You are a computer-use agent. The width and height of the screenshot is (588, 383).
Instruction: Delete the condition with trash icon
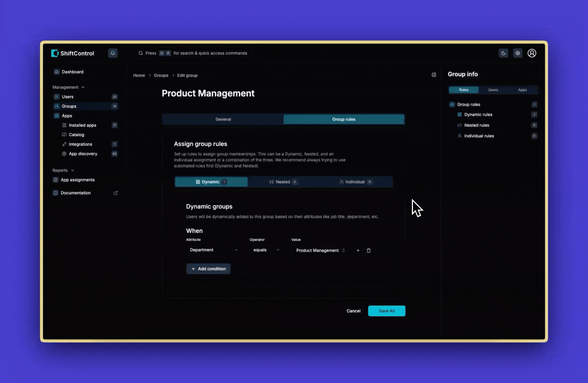[369, 250]
